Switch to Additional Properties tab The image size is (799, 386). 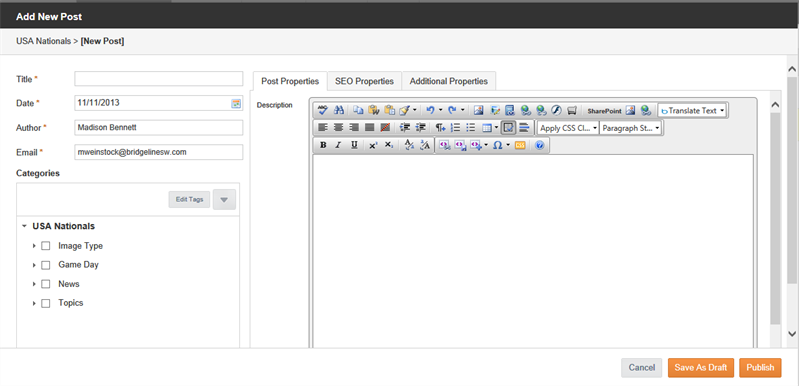click(x=448, y=81)
